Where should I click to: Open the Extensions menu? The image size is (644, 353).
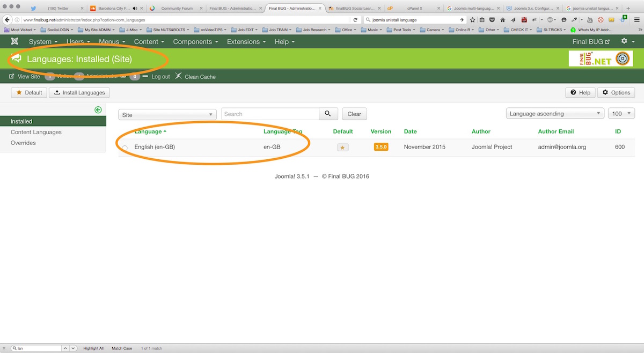pos(246,41)
